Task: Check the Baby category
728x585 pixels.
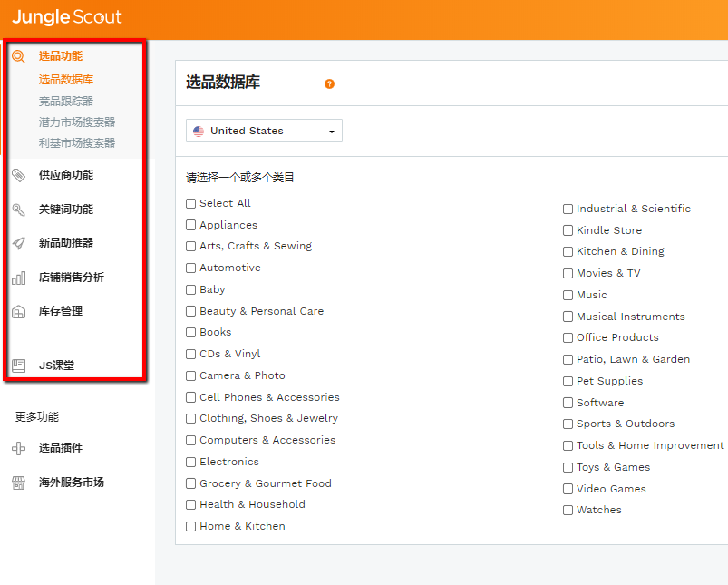Action: click(x=190, y=289)
